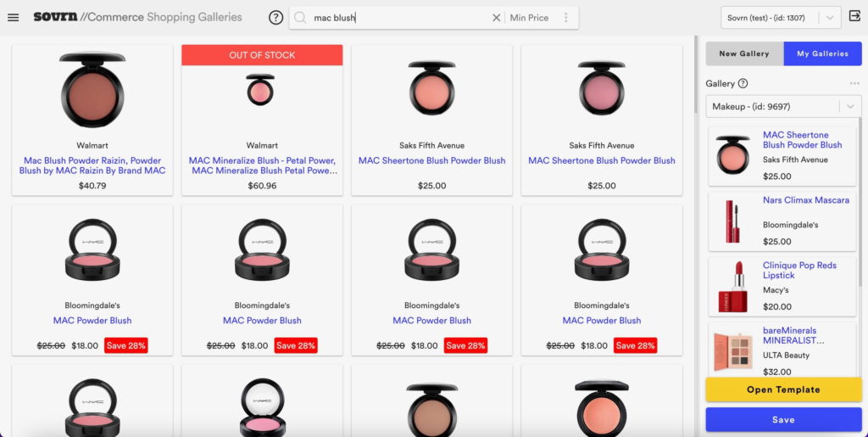
Task: Click the out-of-stock Mineralize Blush image
Action: (x=260, y=90)
